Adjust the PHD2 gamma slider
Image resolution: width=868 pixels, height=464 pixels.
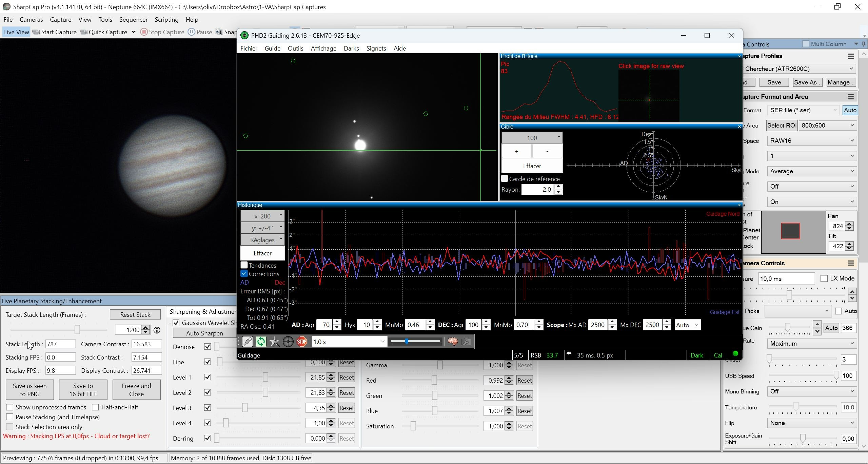pyautogui.click(x=416, y=342)
